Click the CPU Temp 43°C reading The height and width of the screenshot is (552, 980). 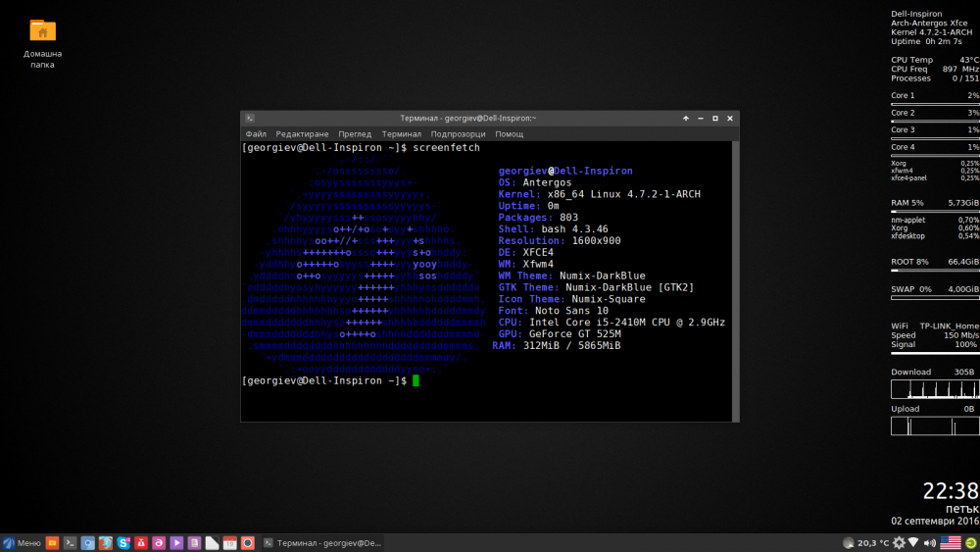point(935,60)
